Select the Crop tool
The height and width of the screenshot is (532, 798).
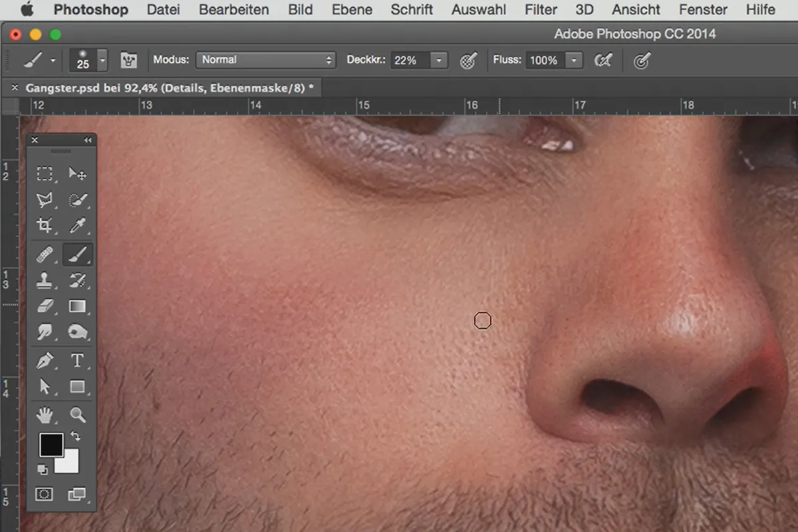(x=45, y=225)
